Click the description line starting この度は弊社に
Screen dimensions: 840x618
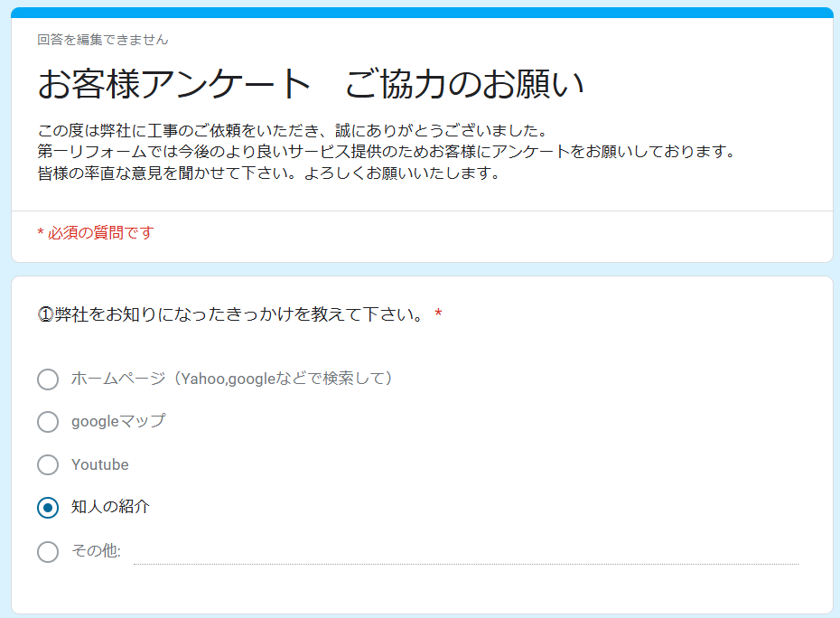(x=293, y=130)
